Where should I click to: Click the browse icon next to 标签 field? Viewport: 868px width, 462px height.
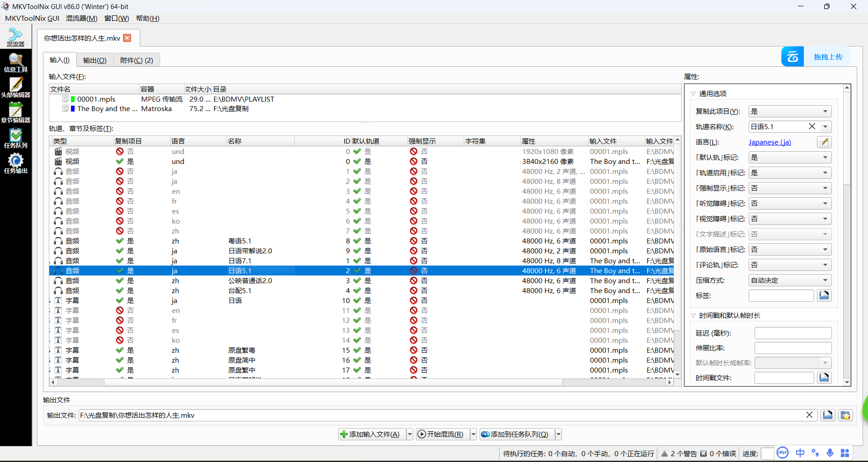coord(824,296)
